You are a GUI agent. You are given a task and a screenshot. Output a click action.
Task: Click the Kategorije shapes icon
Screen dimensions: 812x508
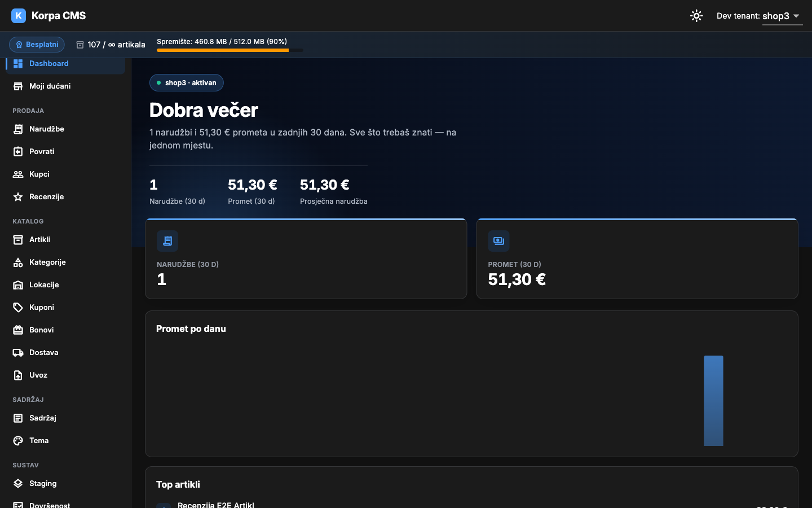[18, 262]
